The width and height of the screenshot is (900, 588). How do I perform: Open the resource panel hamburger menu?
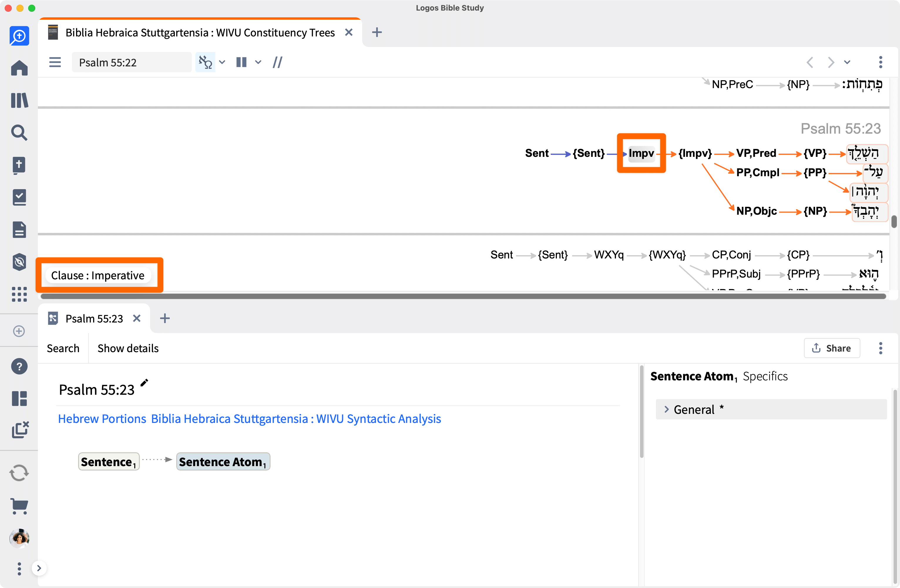(55, 62)
